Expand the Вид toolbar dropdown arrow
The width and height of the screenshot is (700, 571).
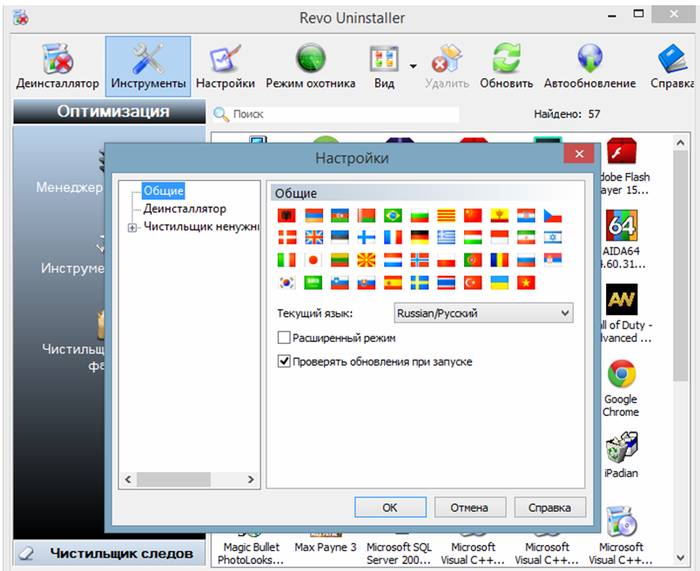coord(412,66)
